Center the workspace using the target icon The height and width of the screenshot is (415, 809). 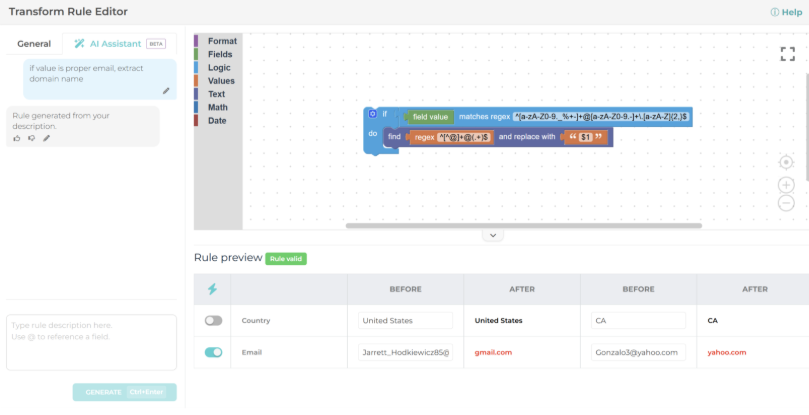pos(786,162)
